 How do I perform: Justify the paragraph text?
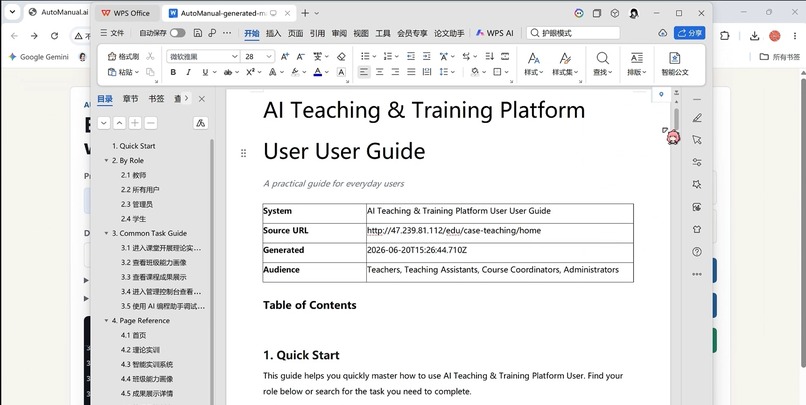coord(411,72)
